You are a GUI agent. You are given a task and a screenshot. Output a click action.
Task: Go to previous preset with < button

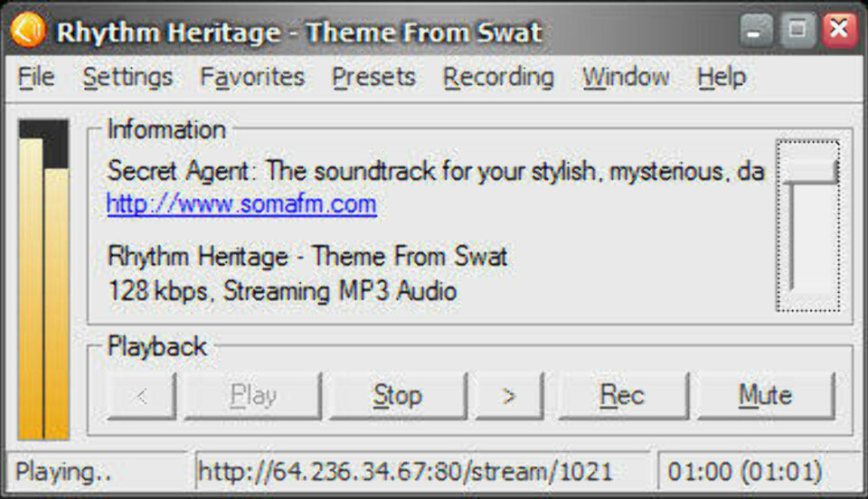click(141, 396)
